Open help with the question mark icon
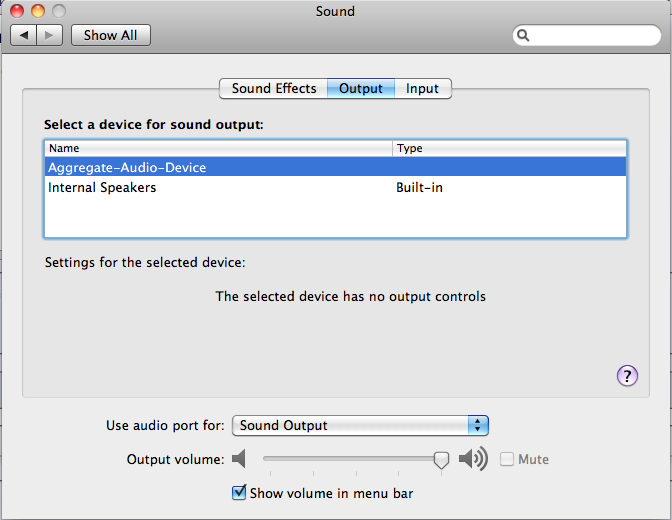672x520 pixels. [627, 376]
